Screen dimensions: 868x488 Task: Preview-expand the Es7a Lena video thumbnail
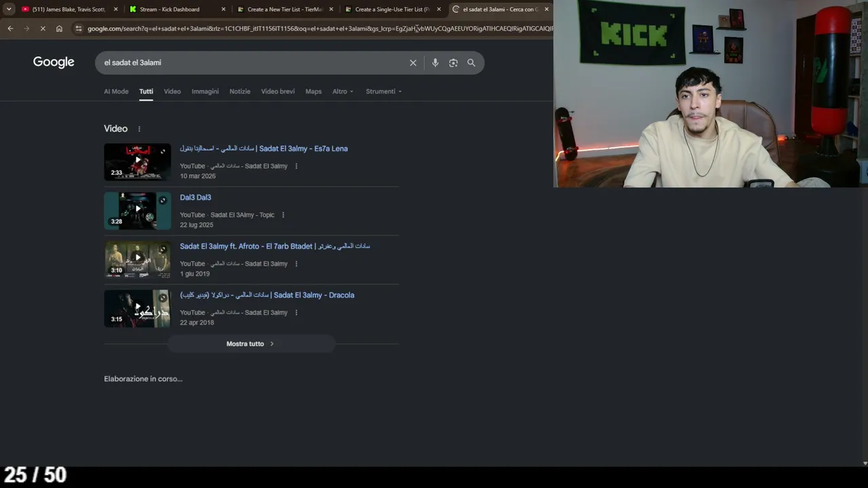point(163,152)
